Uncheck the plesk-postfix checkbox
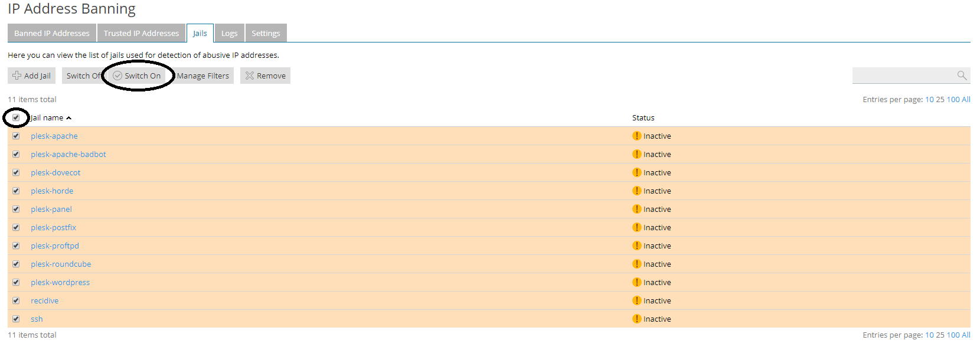This screenshot has width=980, height=363. point(16,227)
